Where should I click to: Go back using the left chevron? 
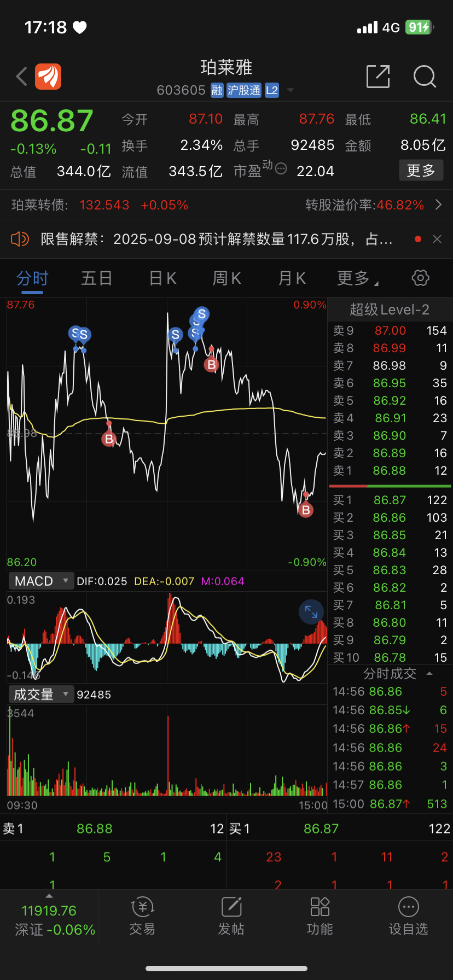(22, 77)
